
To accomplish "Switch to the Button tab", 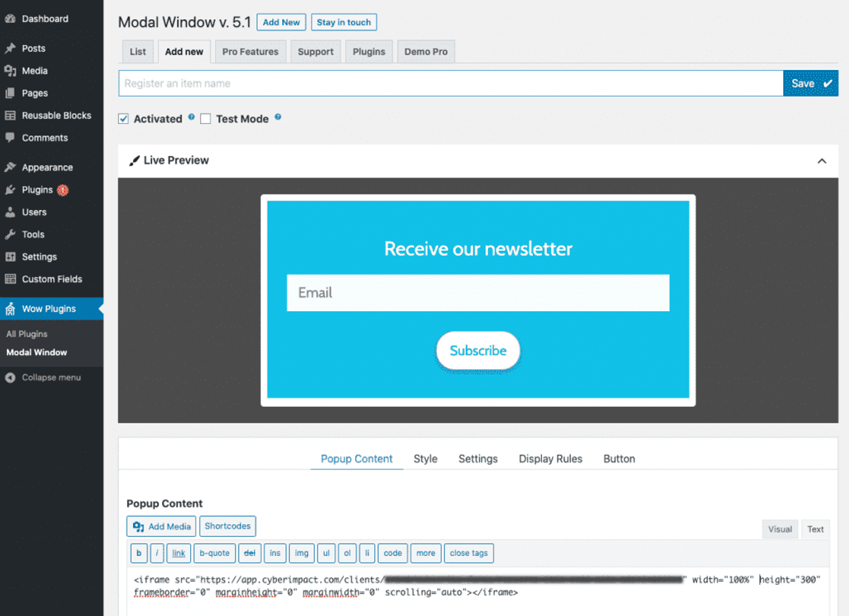I will coord(619,459).
